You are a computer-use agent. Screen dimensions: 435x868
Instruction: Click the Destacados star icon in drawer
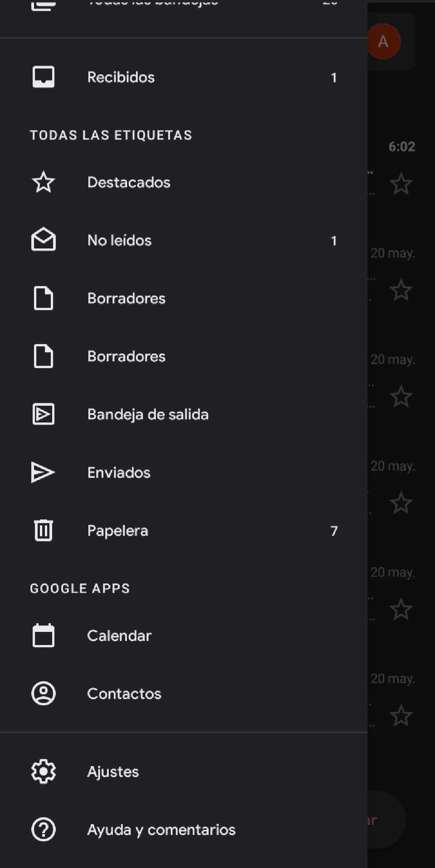click(43, 182)
